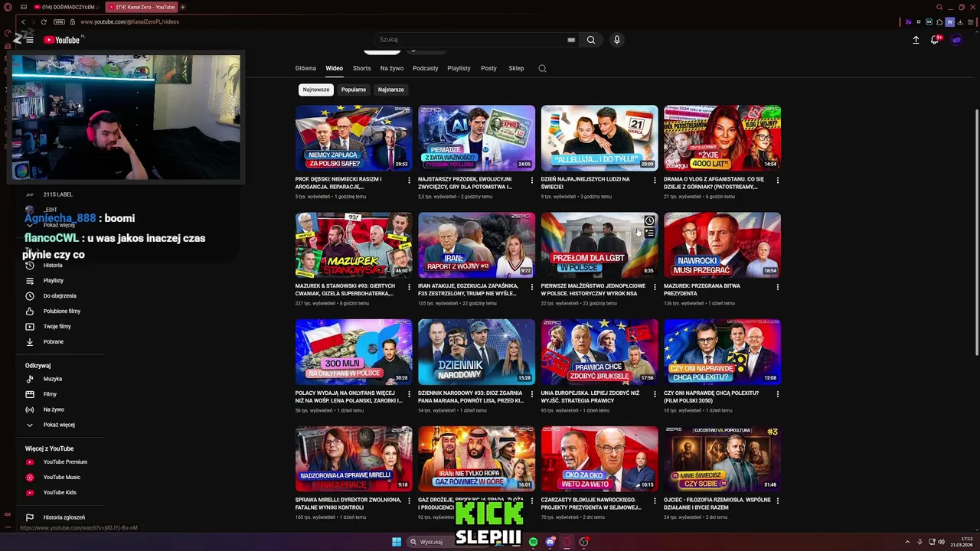Image resolution: width=980 pixels, height=551 pixels.
Task: Open the Dziennik Narodowy video thumbnail
Action: tap(476, 352)
